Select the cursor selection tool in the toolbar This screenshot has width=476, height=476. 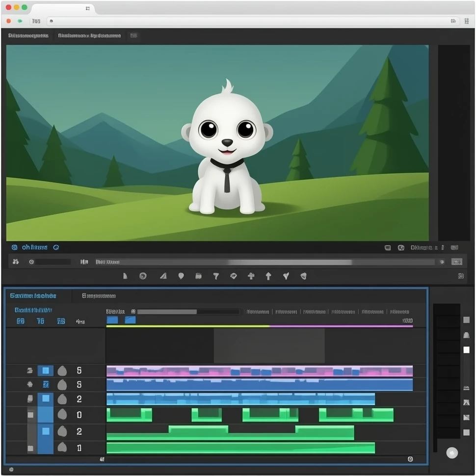(125, 276)
